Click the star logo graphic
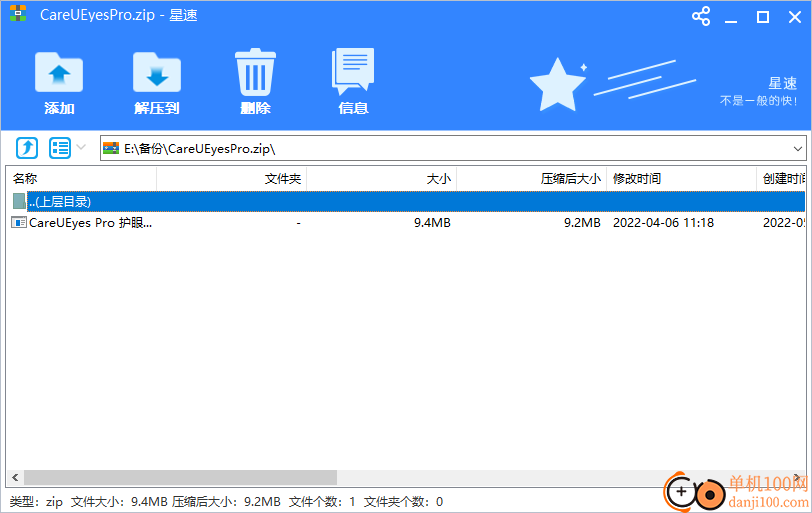The image size is (812, 513). tap(557, 85)
